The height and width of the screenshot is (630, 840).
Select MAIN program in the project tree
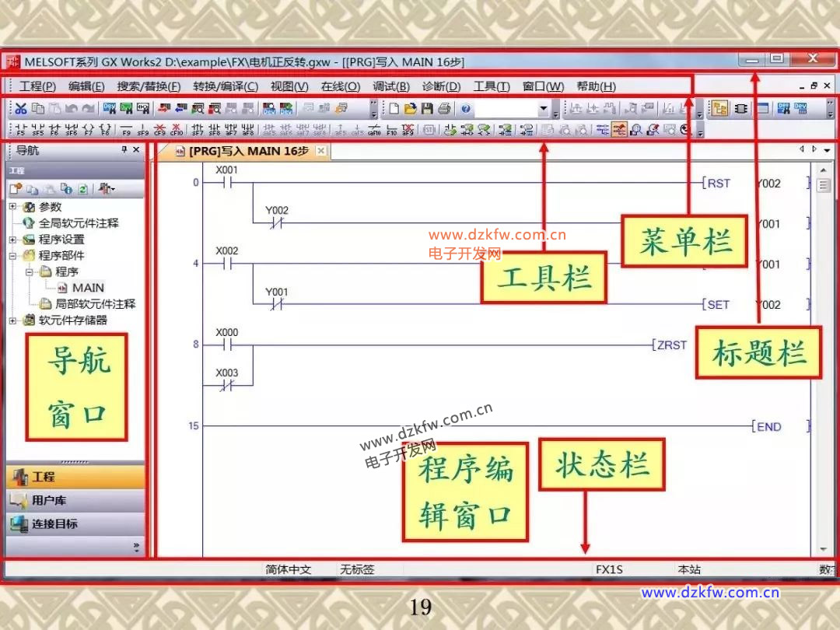point(88,288)
